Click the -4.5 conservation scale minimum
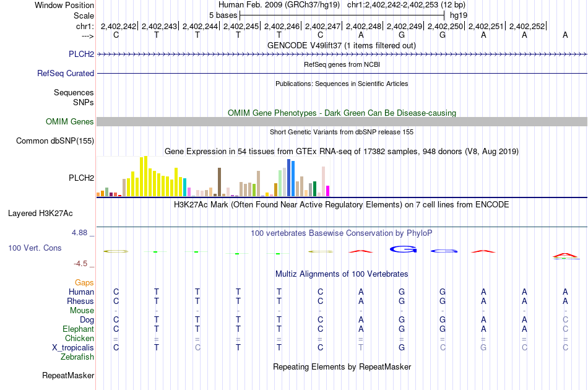This screenshot has width=588, height=390. click(80, 264)
